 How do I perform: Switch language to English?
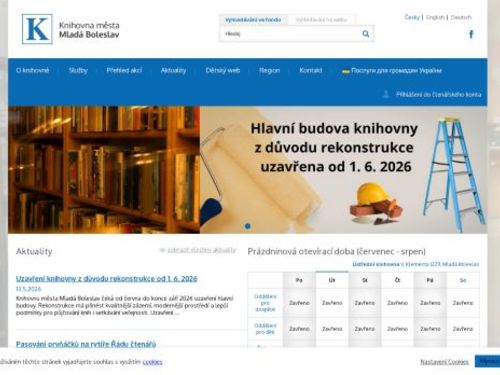pos(435,17)
